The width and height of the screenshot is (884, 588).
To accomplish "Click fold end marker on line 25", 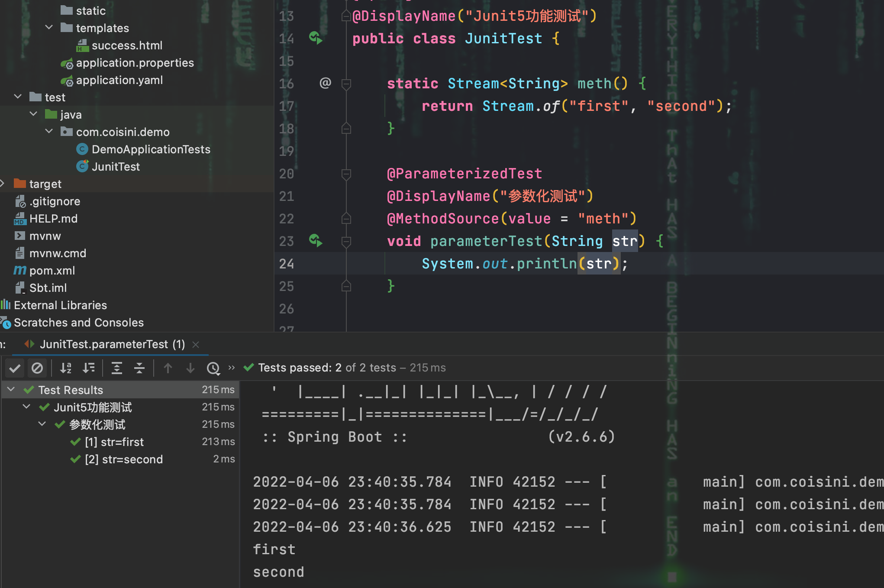I will (346, 286).
